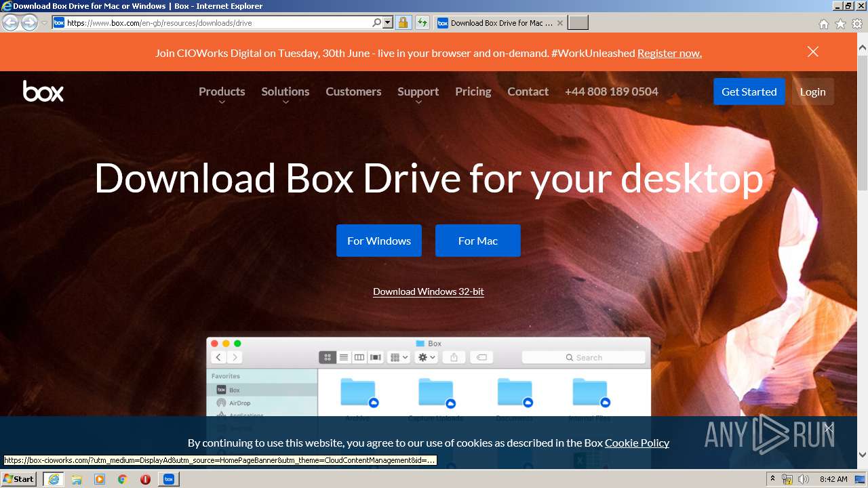Viewport: 868px width, 488px height.
Task: Close the Download Box Drive tab
Action: (x=559, y=23)
